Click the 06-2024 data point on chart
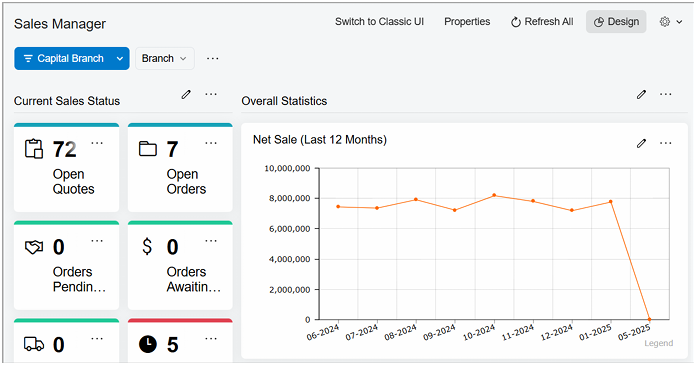 click(338, 206)
